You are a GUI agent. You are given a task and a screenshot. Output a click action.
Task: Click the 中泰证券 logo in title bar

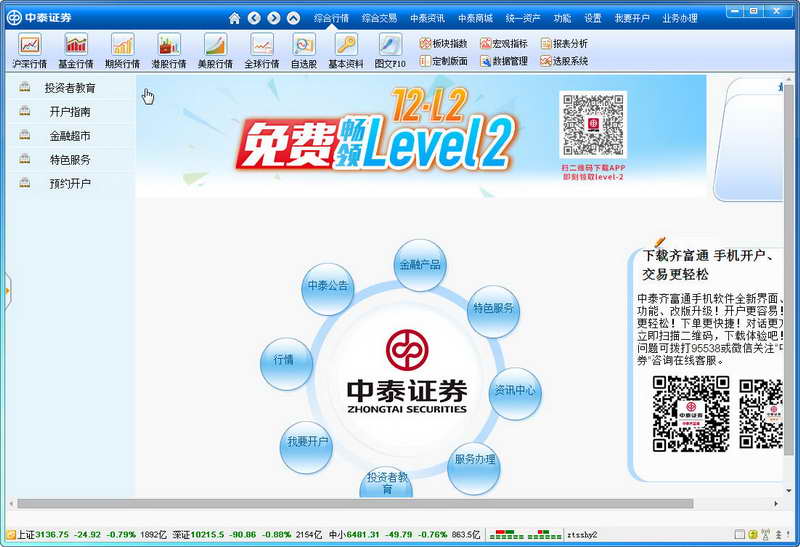[39, 18]
